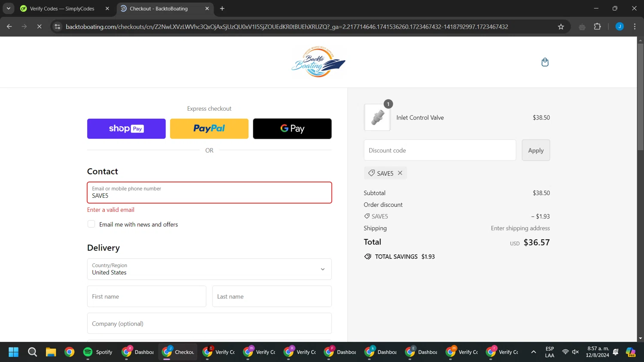The width and height of the screenshot is (644, 362).
Task: Click the Enter shipping address text
Action: [x=520, y=228]
